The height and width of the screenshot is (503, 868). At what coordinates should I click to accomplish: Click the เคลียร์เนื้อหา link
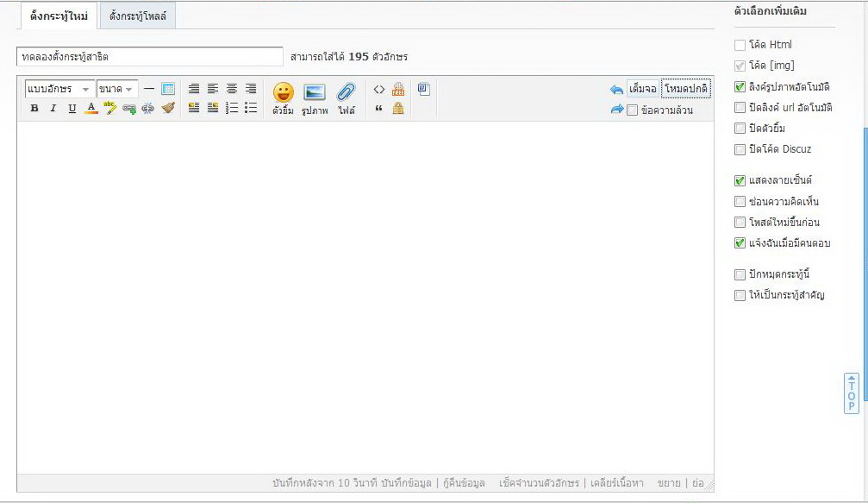(x=616, y=483)
